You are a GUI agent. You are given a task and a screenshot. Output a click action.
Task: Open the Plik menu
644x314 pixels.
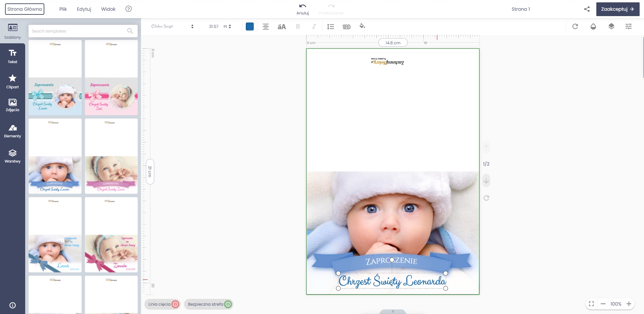[63, 9]
